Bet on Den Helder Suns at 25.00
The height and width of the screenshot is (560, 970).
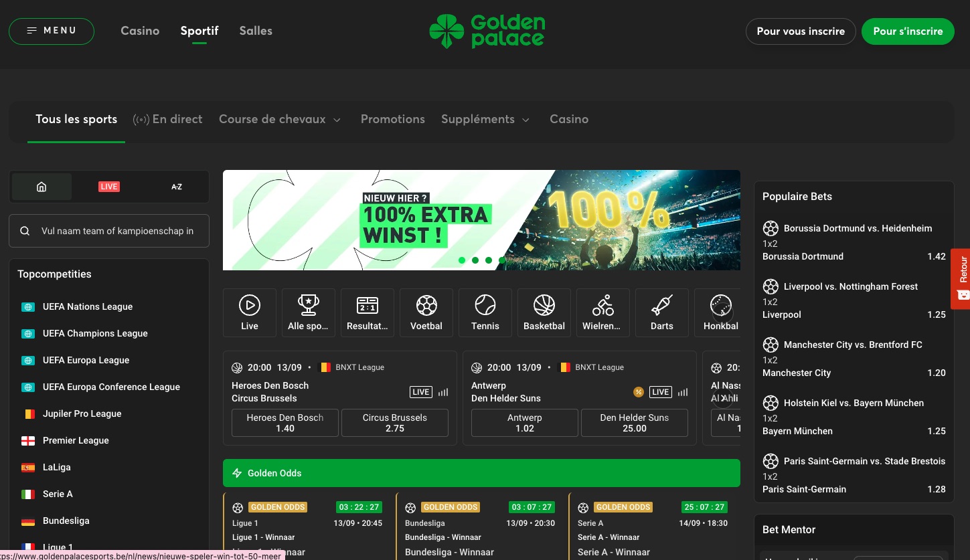635,423
